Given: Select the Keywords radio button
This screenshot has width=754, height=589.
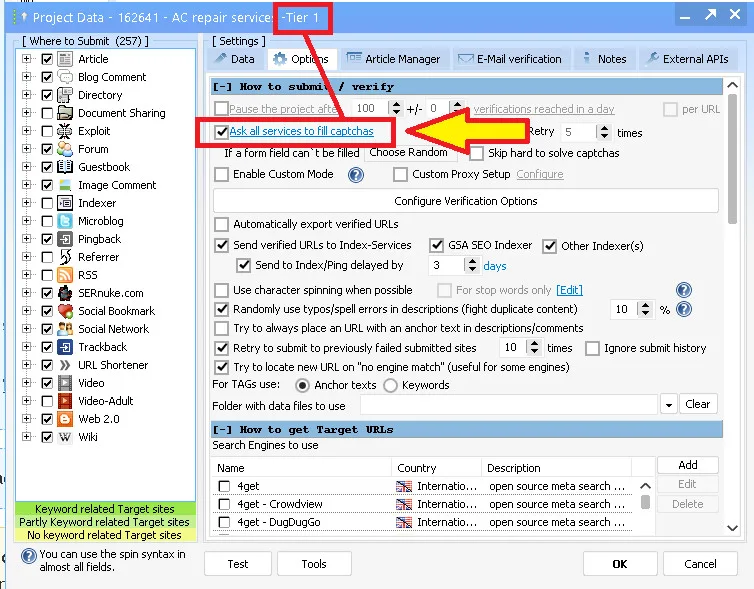Looking at the screenshot, I should click(391, 385).
